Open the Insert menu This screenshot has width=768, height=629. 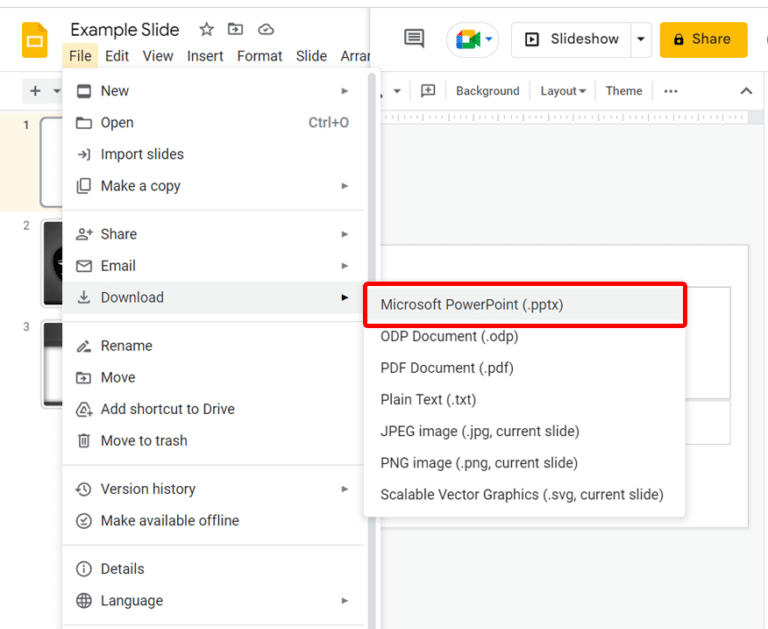pos(205,56)
